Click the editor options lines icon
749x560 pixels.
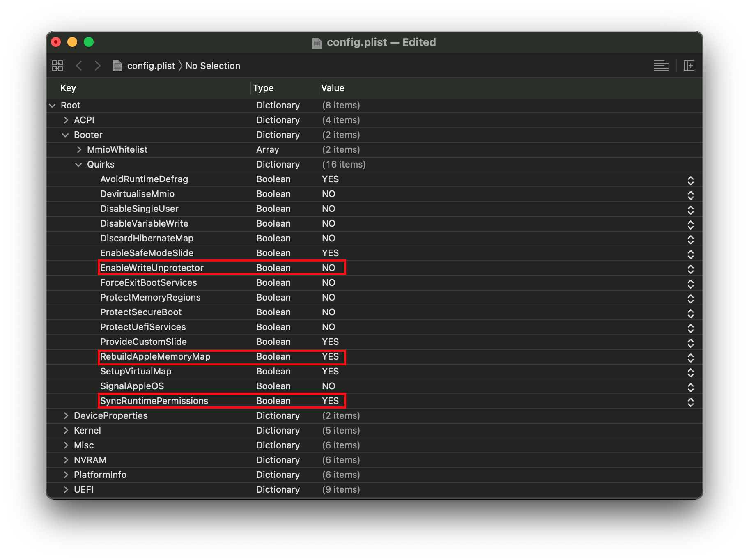[x=661, y=66]
